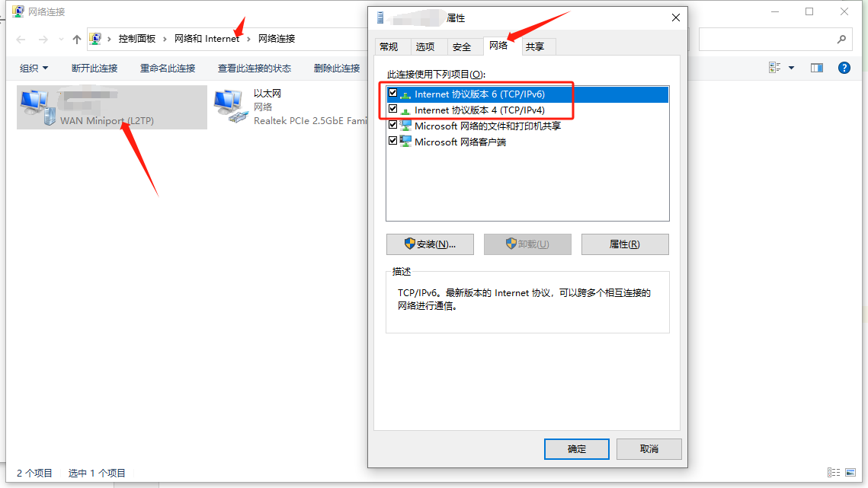Select the Ethernet adapter icon

[x=230, y=107]
